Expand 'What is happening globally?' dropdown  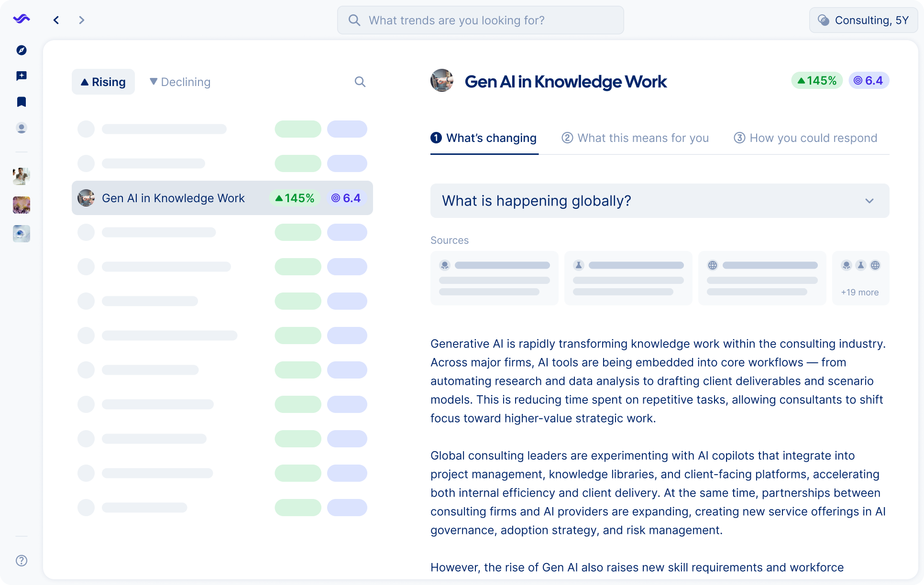point(660,201)
